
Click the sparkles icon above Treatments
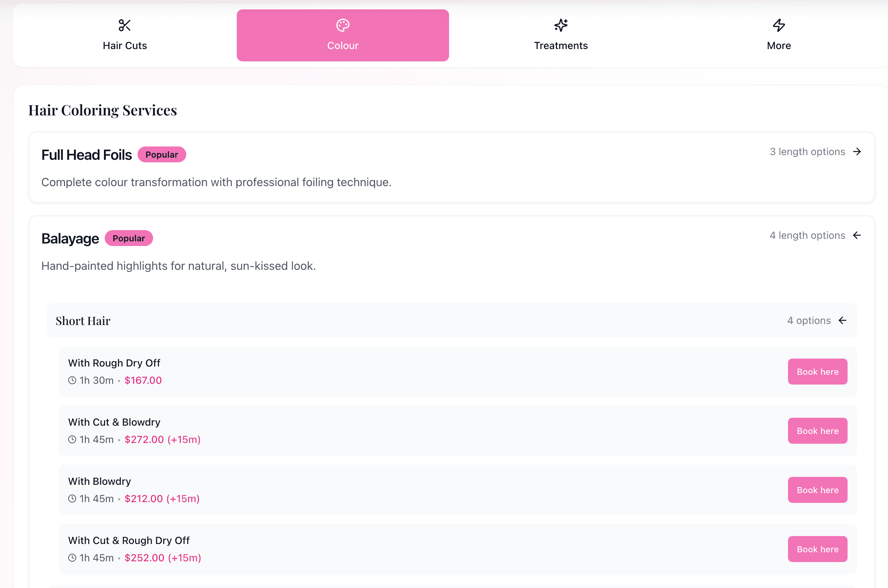pos(561,26)
